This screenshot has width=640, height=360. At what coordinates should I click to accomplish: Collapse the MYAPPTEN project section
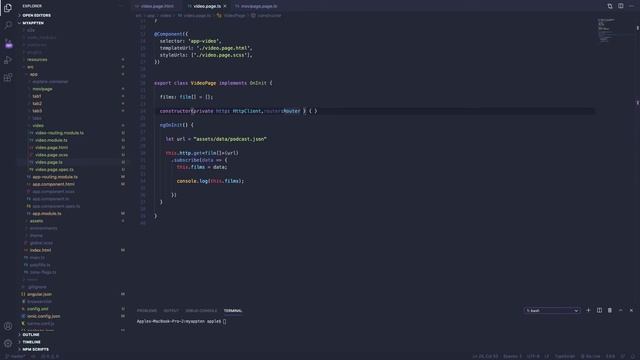33,23
